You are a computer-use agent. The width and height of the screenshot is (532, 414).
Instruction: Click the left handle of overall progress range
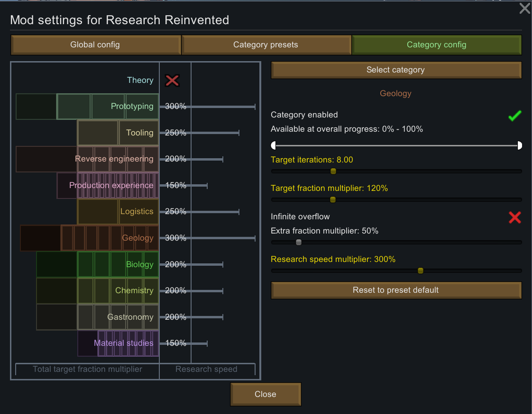274,145
